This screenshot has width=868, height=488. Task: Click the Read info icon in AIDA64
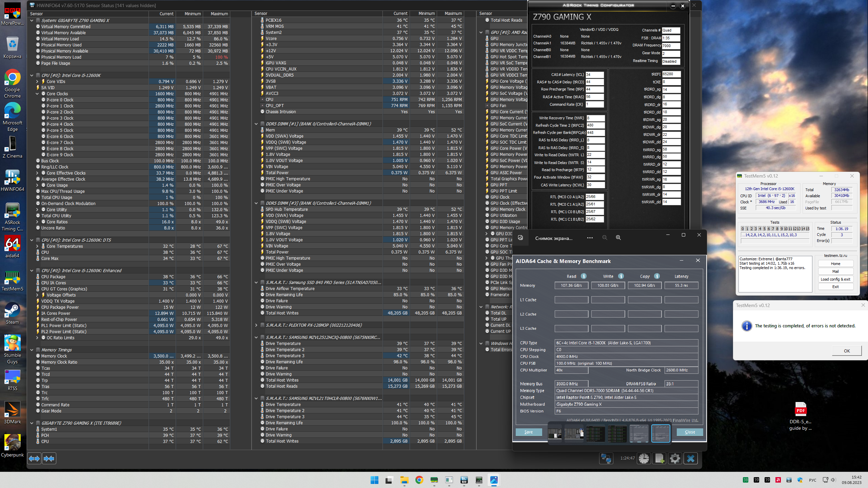584,276
